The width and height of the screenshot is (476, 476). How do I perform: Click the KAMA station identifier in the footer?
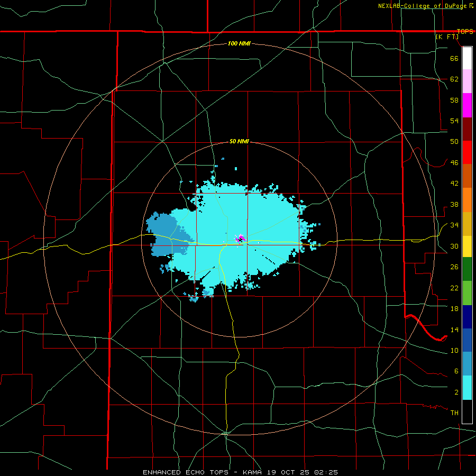(253, 472)
